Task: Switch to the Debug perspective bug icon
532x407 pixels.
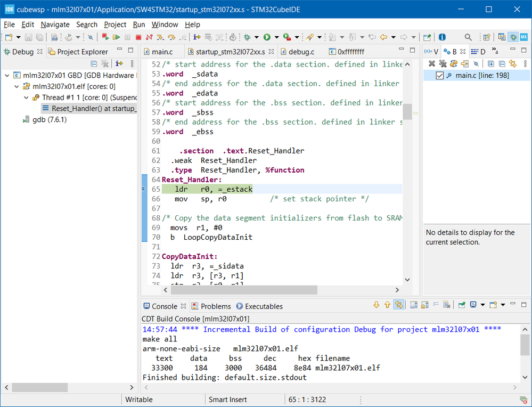Action: coord(513,37)
